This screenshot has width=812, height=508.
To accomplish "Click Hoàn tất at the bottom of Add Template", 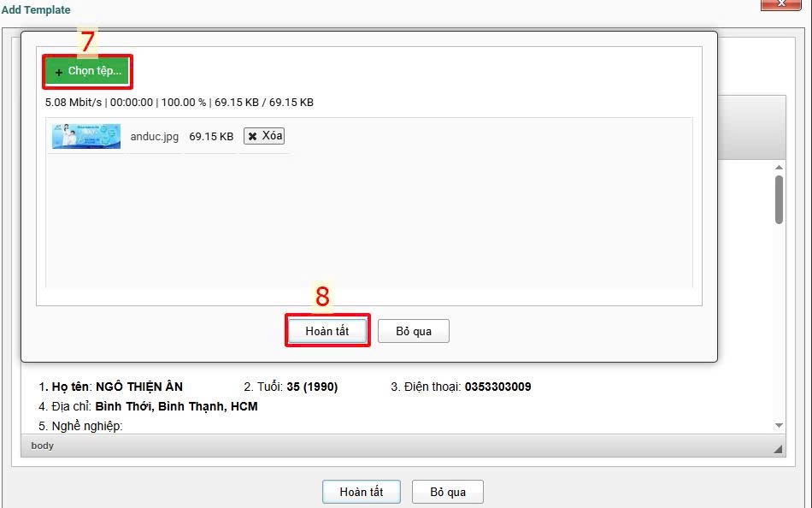I will 361,492.
